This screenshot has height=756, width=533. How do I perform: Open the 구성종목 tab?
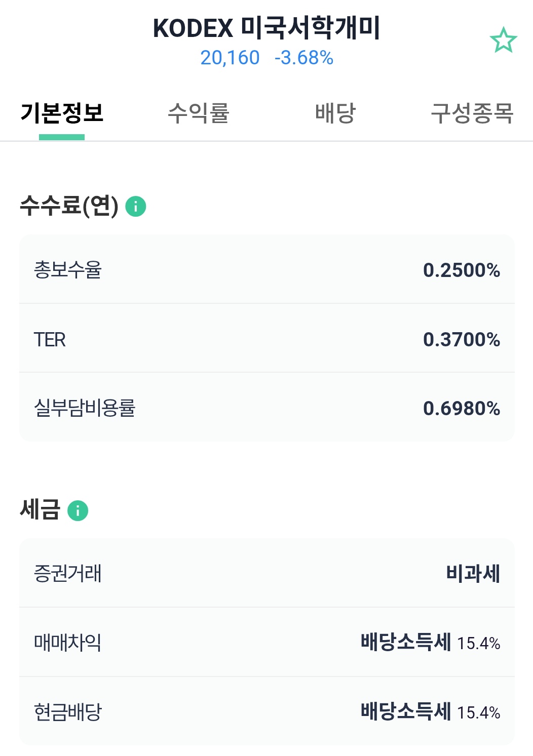(472, 113)
